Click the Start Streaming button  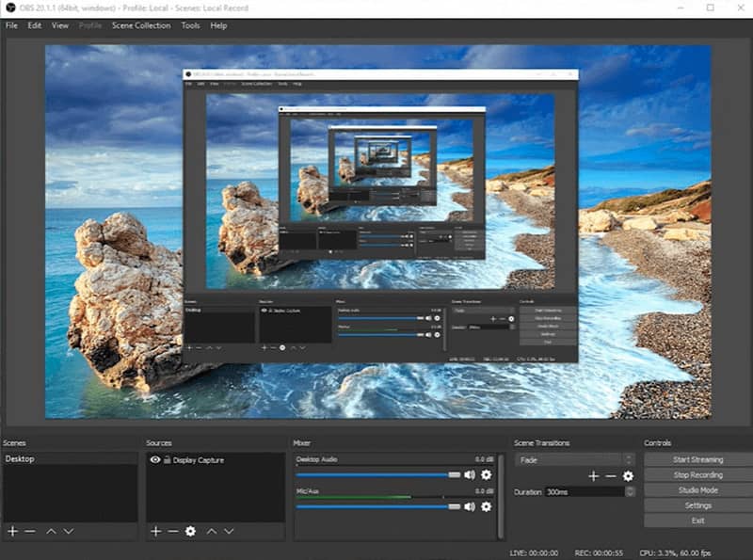(x=697, y=459)
